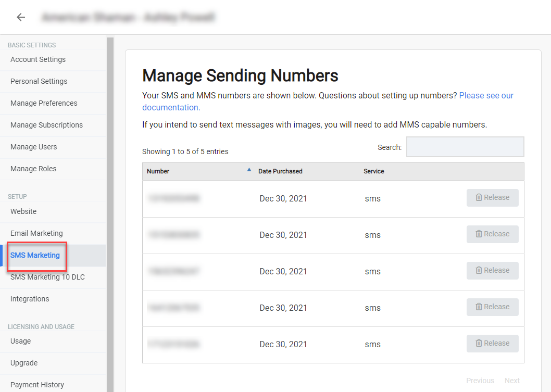The width and height of the screenshot is (551, 392).
Task: Select SMS Marketing 10 DLC
Action: tap(47, 277)
